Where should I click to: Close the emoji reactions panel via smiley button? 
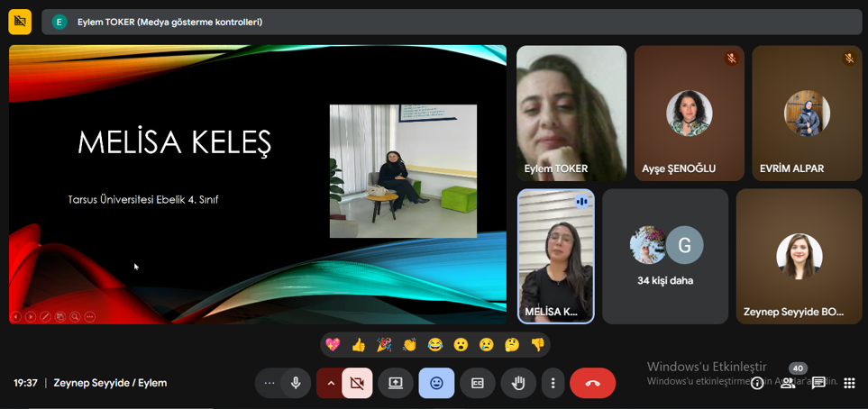tap(436, 383)
